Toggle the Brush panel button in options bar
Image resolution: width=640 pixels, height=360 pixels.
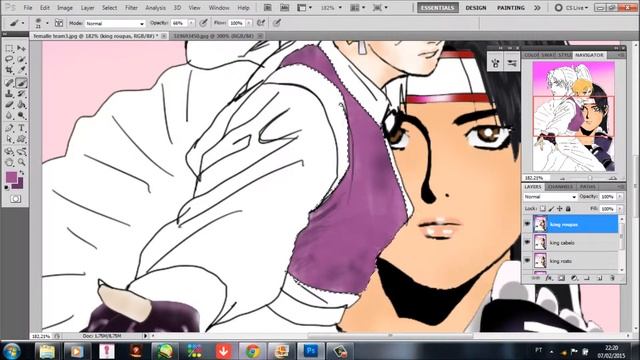pyautogui.click(x=59, y=23)
